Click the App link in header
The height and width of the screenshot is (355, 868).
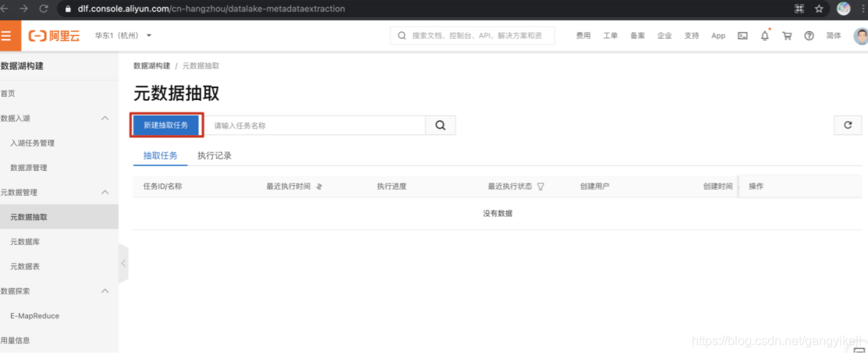coord(718,35)
